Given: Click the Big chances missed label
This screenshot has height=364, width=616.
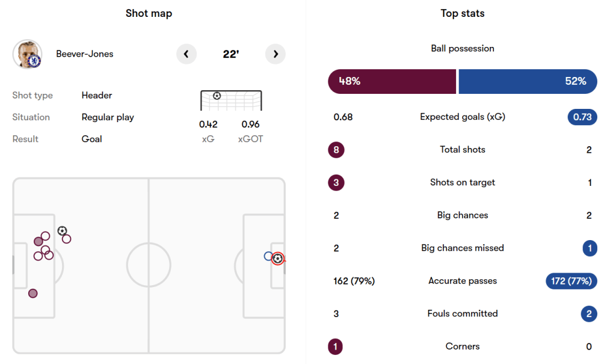Looking at the screenshot, I should (x=463, y=248).
